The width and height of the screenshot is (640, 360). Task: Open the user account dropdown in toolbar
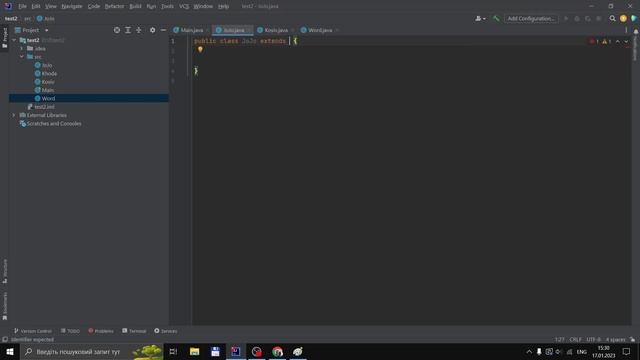pos(480,18)
